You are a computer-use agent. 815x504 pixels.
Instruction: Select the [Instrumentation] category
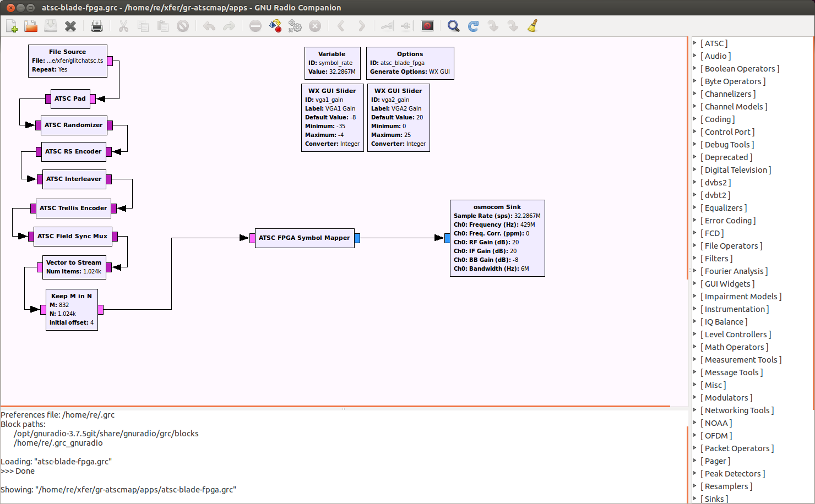735,309
